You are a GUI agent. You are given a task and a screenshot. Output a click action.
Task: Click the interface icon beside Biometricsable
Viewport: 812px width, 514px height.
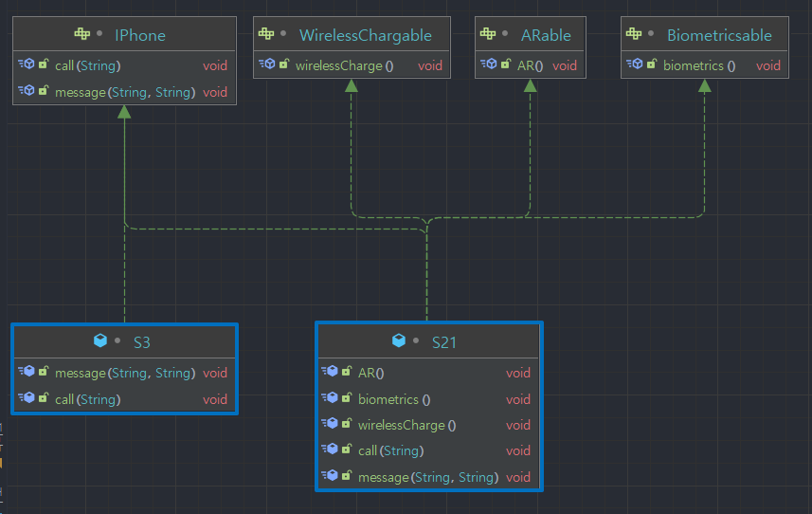(634, 34)
